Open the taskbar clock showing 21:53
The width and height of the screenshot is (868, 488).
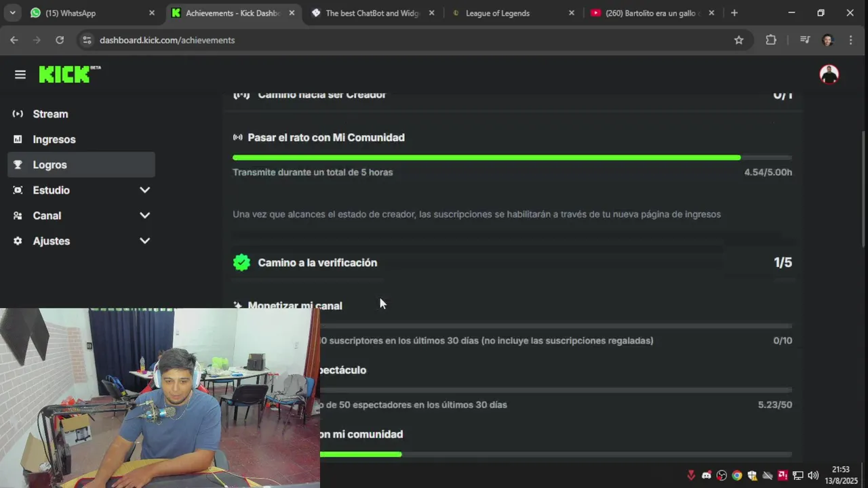click(841, 475)
